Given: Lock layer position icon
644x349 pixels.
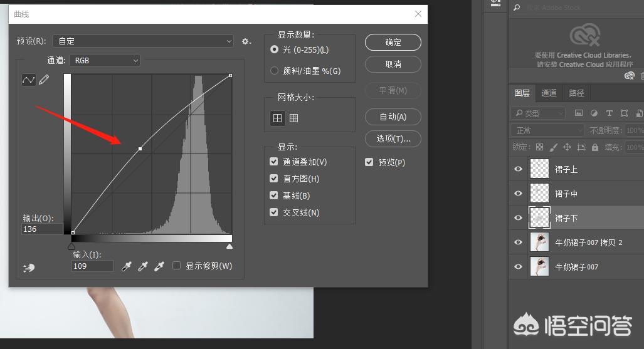Looking at the screenshot, I should click(x=567, y=147).
